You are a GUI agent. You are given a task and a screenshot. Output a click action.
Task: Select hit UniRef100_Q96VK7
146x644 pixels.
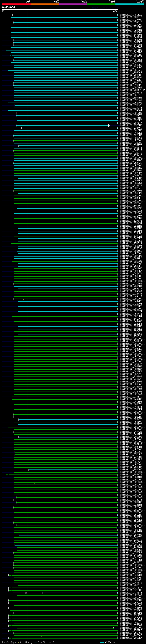(x=131, y=638)
